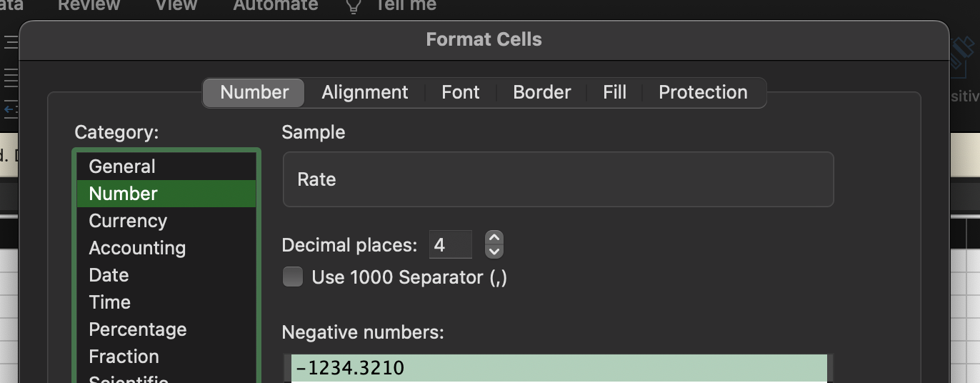The image size is (980, 383).
Task: Open the Protection tab
Action: (x=702, y=92)
